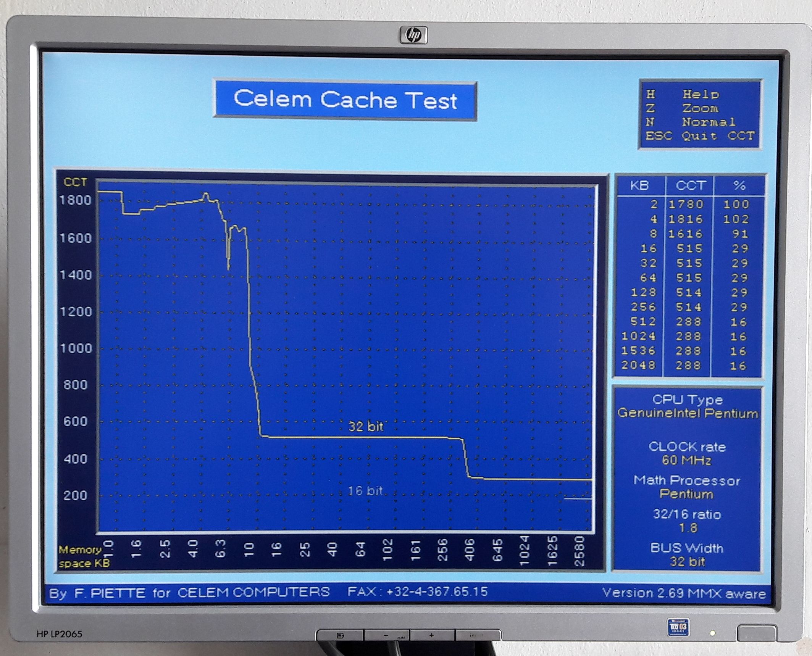Click the 'CLOCK rate' label
Viewport: 812px width, 656px height.
pyautogui.click(x=687, y=446)
